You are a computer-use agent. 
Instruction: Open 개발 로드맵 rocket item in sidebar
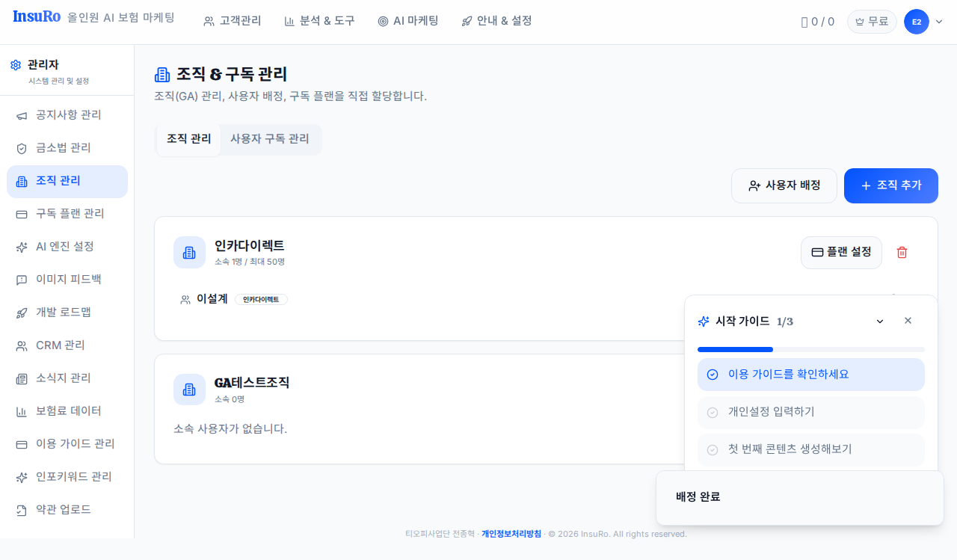pyautogui.click(x=67, y=313)
